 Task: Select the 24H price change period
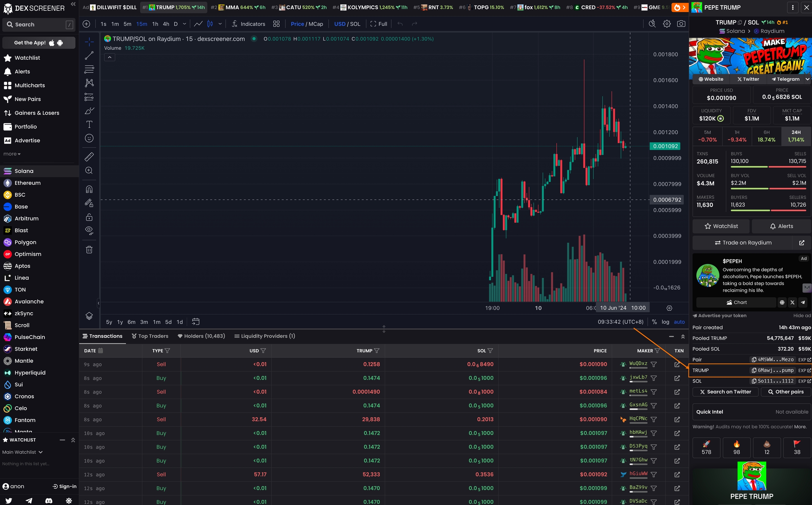click(796, 136)
